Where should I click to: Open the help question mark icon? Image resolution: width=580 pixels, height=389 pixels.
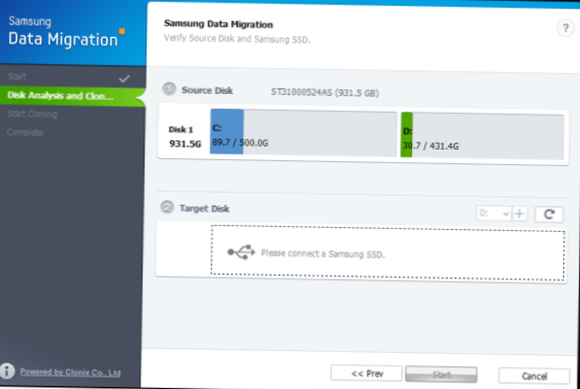[x=565, y=28]
